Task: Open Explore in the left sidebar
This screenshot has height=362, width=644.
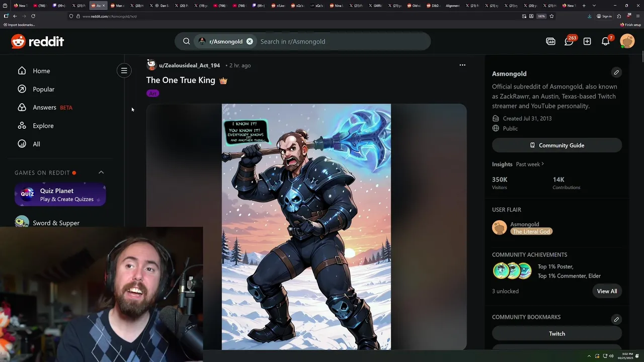Action: coord(43,126)
